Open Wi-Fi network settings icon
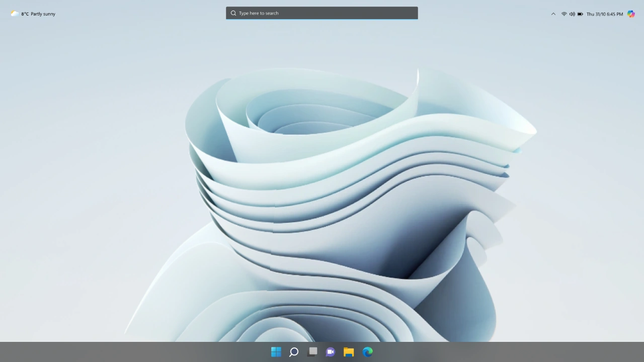The image size is (644, 362). point(564,14)
